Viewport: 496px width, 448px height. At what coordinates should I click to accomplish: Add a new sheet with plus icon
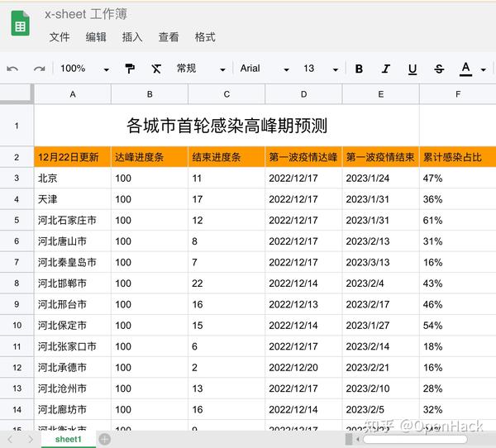pyautogui.click(x=105, y=439)
